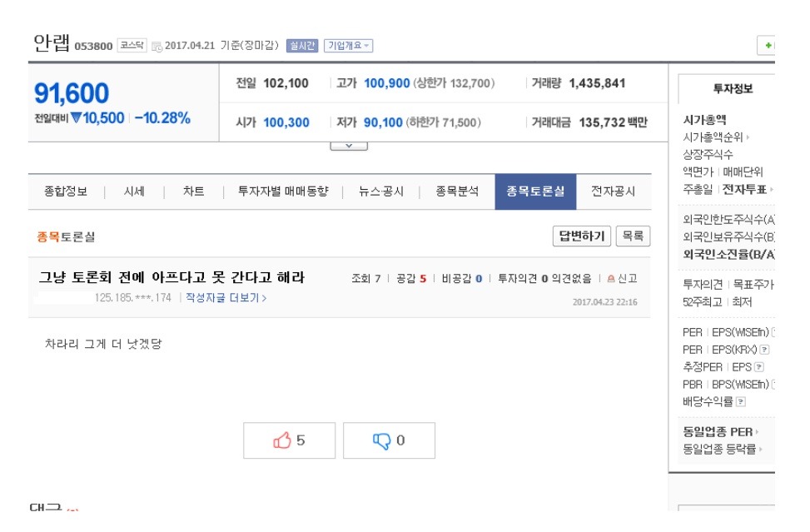The image size is (810, 532).
Task: Click the 전일 value 102,100
Action: 286,83
